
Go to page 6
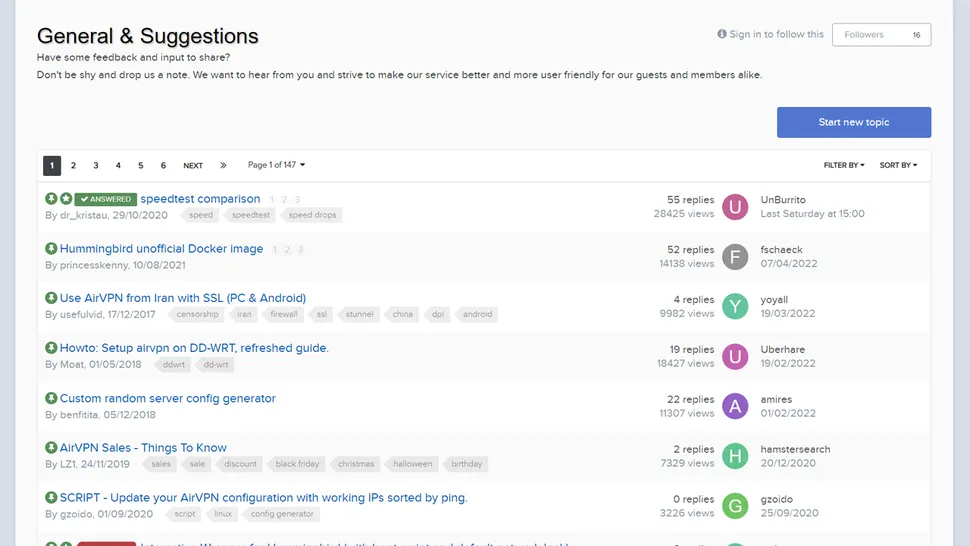coord(163,165)
